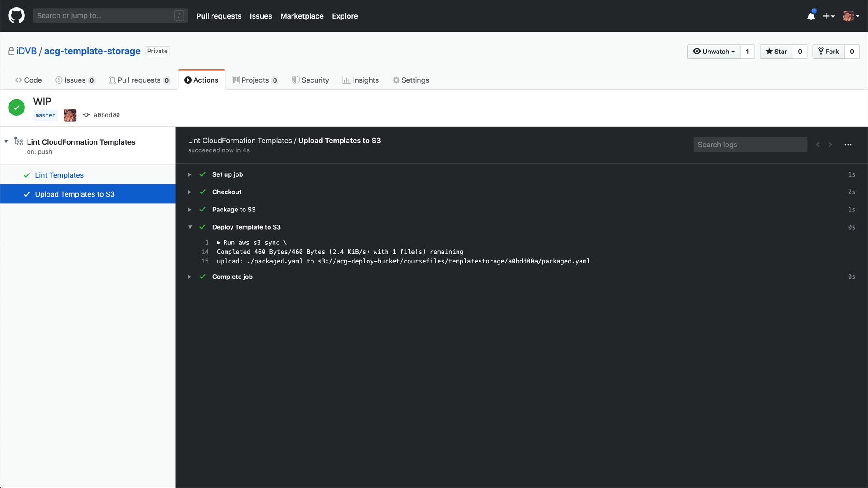Select the Lint Templates job
This screenshot has height=488, width=868.
tap(59, 175)
